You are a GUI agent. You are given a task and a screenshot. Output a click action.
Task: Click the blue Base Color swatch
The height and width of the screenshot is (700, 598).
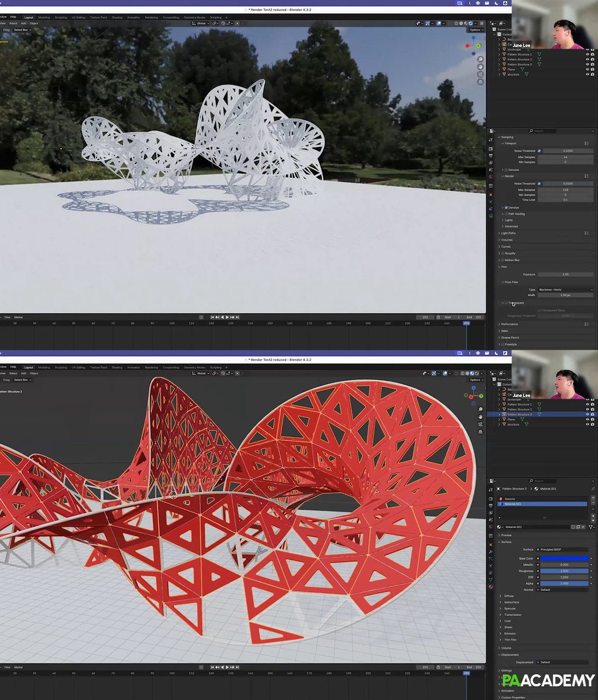pos(564,558)
